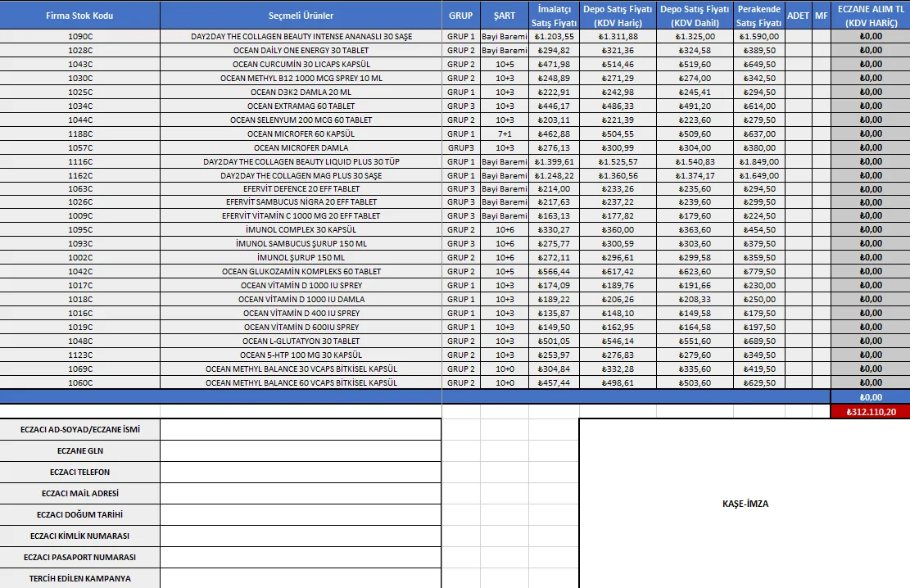Select the price cell ₺1.525,57
This screenshot has width=910, height=588.
(x=618, y=161)
